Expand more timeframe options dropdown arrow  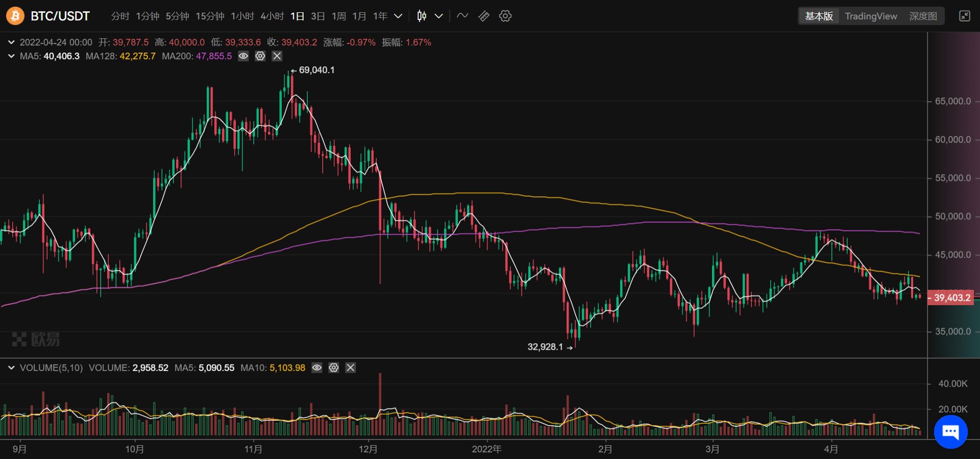coord(398,16)
